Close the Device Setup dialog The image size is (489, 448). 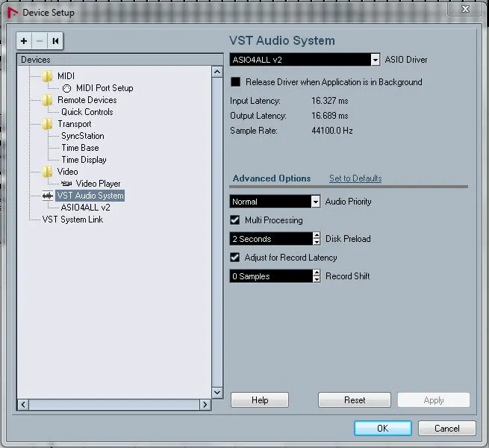click(x=465, y=9)
